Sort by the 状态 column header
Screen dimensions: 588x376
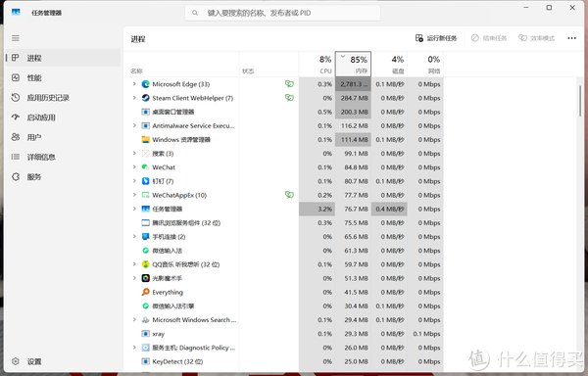pyautogui.click(x=269, y=64)
